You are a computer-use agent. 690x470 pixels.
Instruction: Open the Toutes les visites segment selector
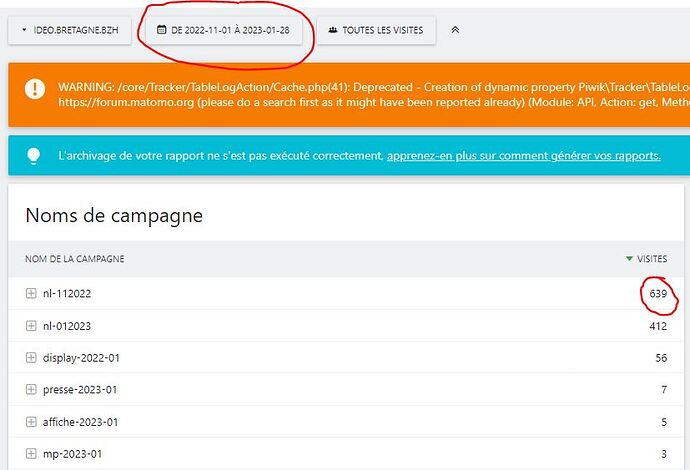click(376, 30)
